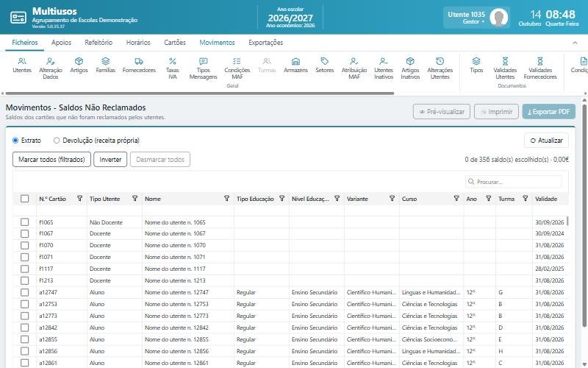Click the page vertical scrollbar
Viewport: 588px width, 368px height.
(584, 215)
